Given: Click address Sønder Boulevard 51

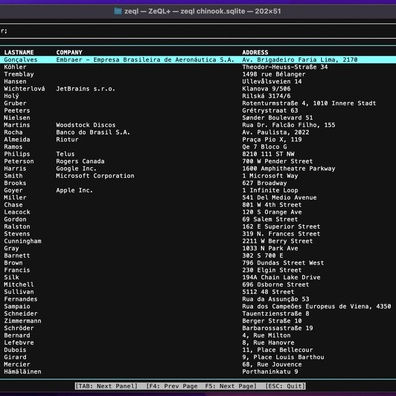Looking at the screenshot, I should click(x=277, y=118).
